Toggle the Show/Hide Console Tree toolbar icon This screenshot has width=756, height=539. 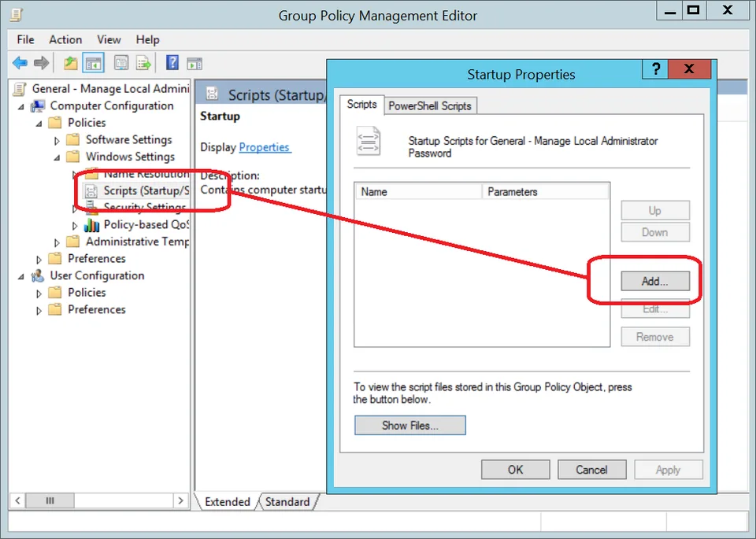coord(93,63)
